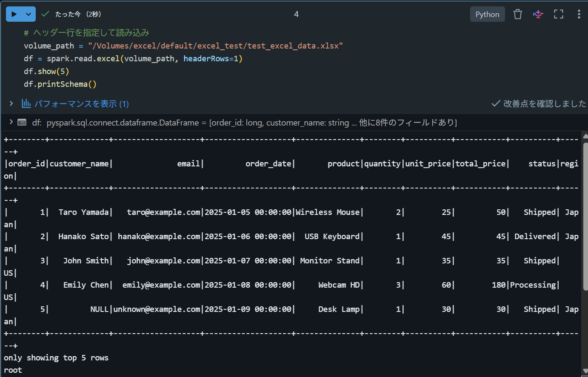The image size is (588, 377).
Task: Click the output area vertical scrollbar
Action: 585,217
